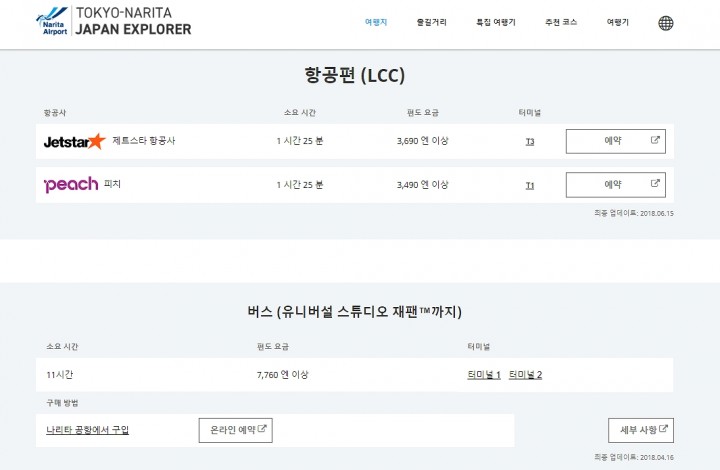Follow the T3 terminal link
Screen dimensions: 720x470
pyautogui.click(x=530, y=142)
